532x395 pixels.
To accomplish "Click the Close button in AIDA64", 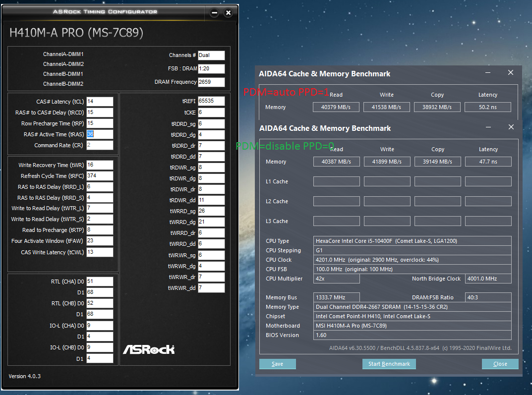I will click(500, 364).
